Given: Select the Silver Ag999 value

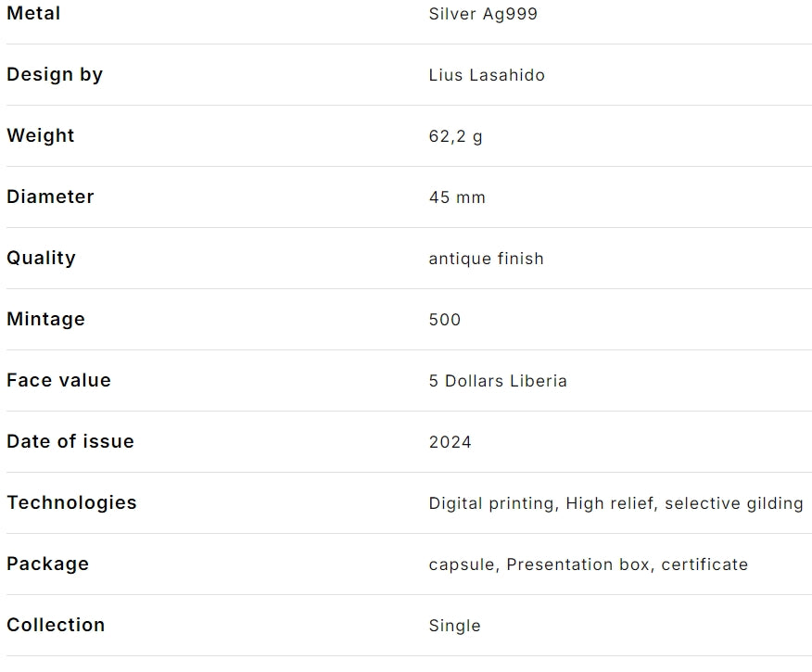Looking at the screenshot, I should coord(483,15).
